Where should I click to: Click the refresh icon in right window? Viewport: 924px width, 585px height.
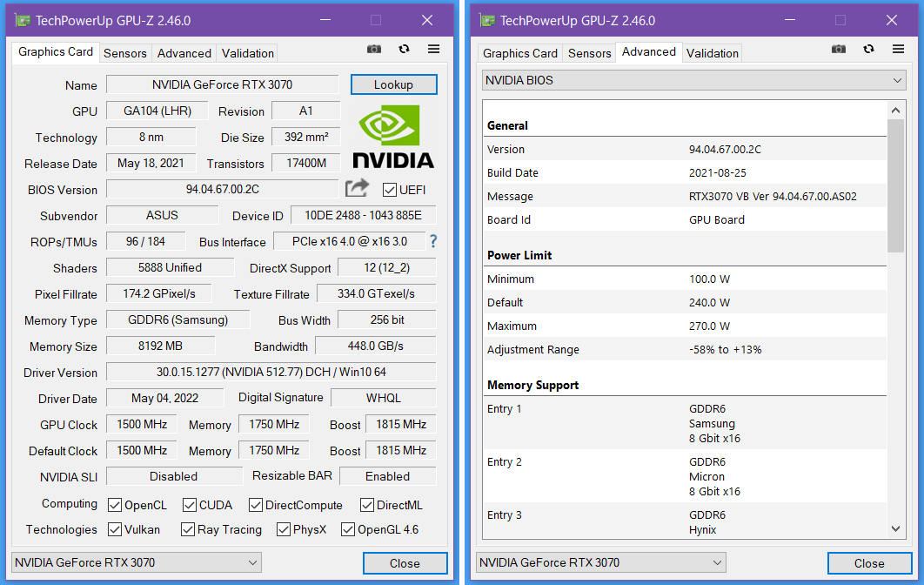click(868, 49)
